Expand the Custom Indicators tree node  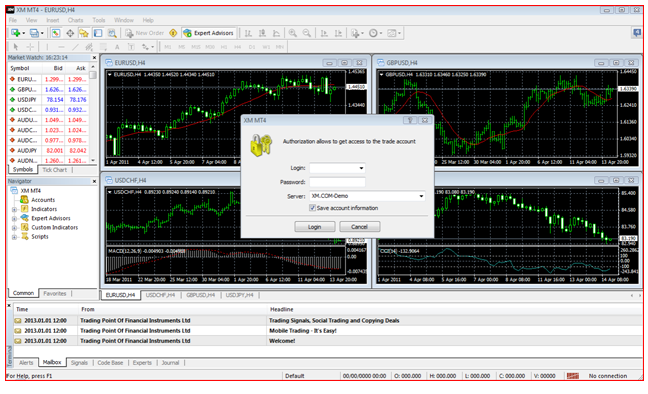tap(14, 227)
